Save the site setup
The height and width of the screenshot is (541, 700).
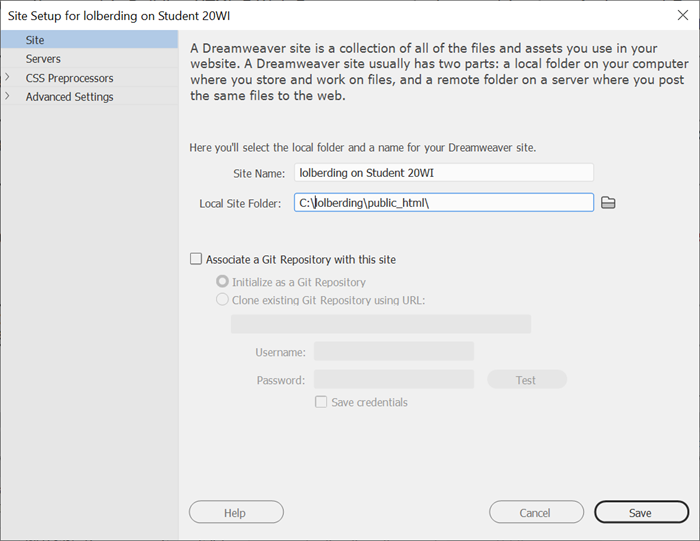[x=641, y=512]
